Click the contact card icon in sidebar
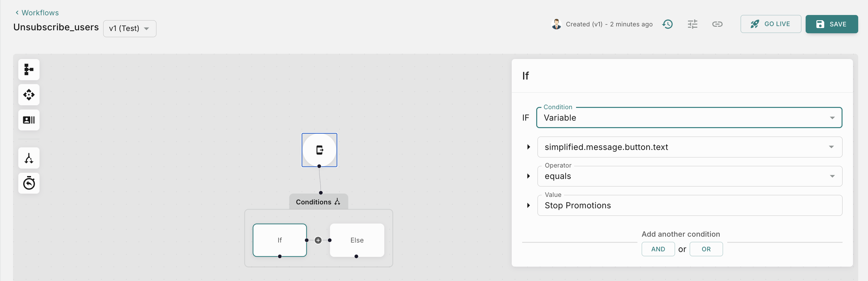 [29, 120]
